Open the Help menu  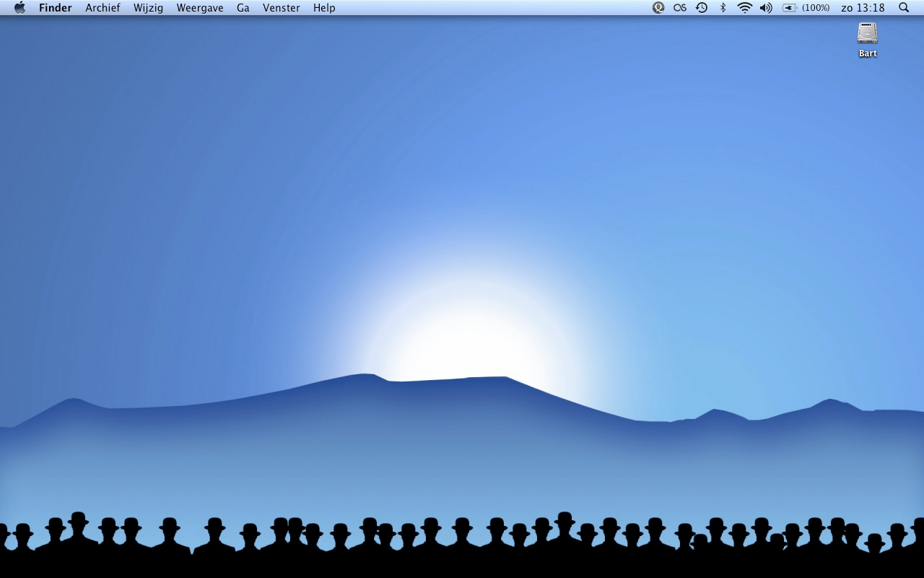coord(324,8)
